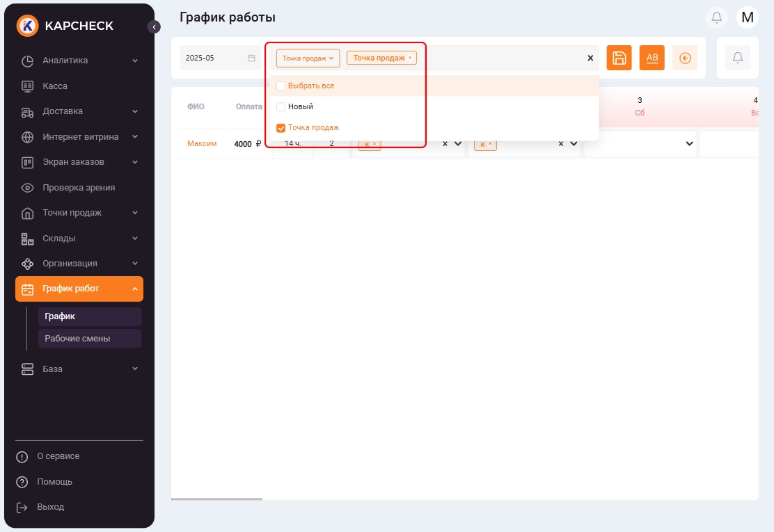Image resolution: width=774 pixels, height=532 pixels.
Task: Expand the Доставка sidebar section
Action: (x=79, y=111)
